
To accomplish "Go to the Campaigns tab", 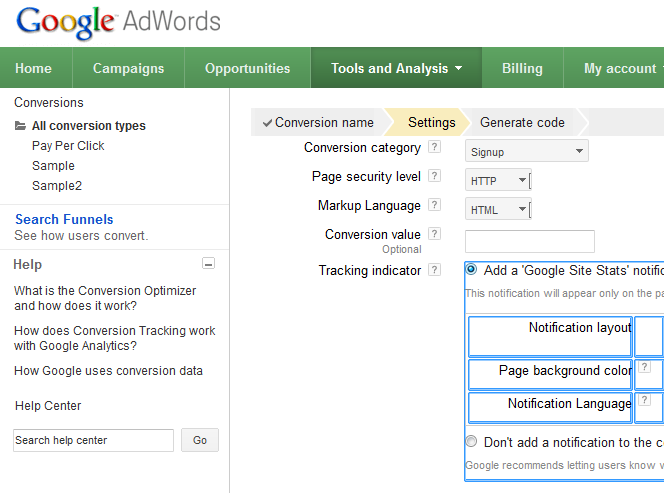I will pos(128,68).
